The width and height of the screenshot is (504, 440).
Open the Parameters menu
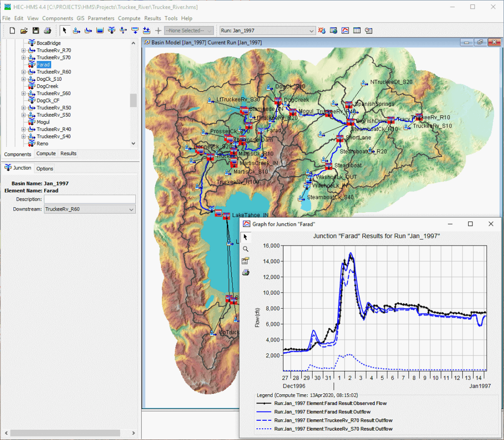[x=101, y=18]
